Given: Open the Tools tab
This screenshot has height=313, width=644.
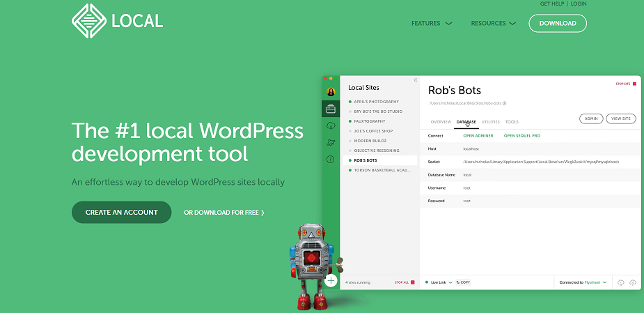Looking at the screenshot, I should point(512,122).
